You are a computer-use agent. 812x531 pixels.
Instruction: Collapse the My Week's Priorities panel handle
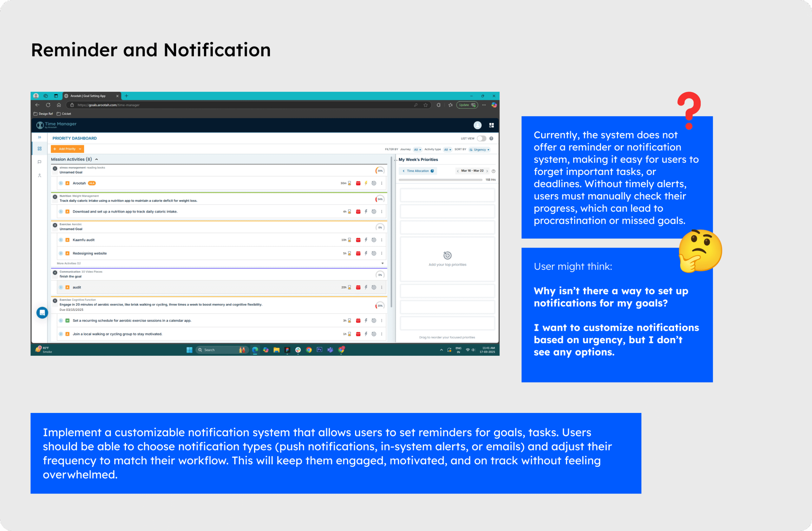[x=396, y=160]
